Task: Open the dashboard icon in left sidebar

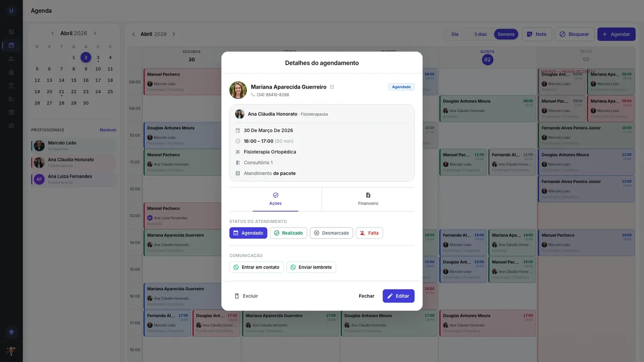Action: point(11,32)
